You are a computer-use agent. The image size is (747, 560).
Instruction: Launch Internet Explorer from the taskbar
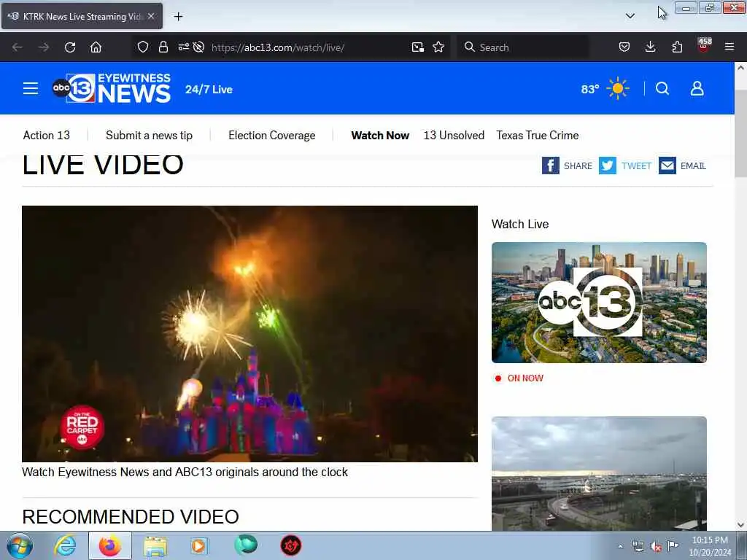(x=65, y=545)
